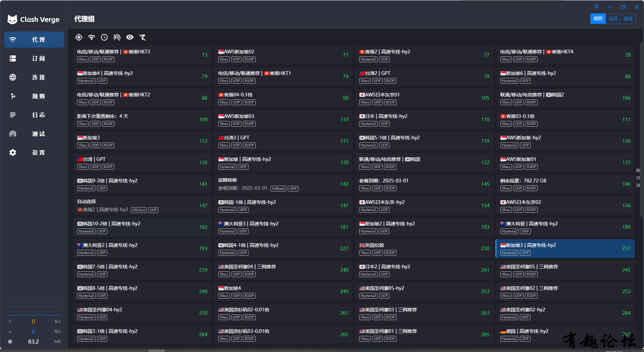This screenshot has height=352, width=644.
Task: Open the 规则 sidebar page
Action: click(34, 96)
